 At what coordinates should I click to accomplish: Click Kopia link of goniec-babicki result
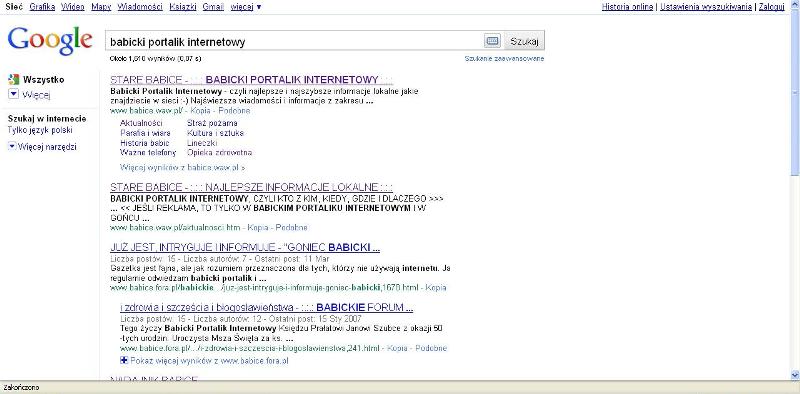(x=436, y=288)
